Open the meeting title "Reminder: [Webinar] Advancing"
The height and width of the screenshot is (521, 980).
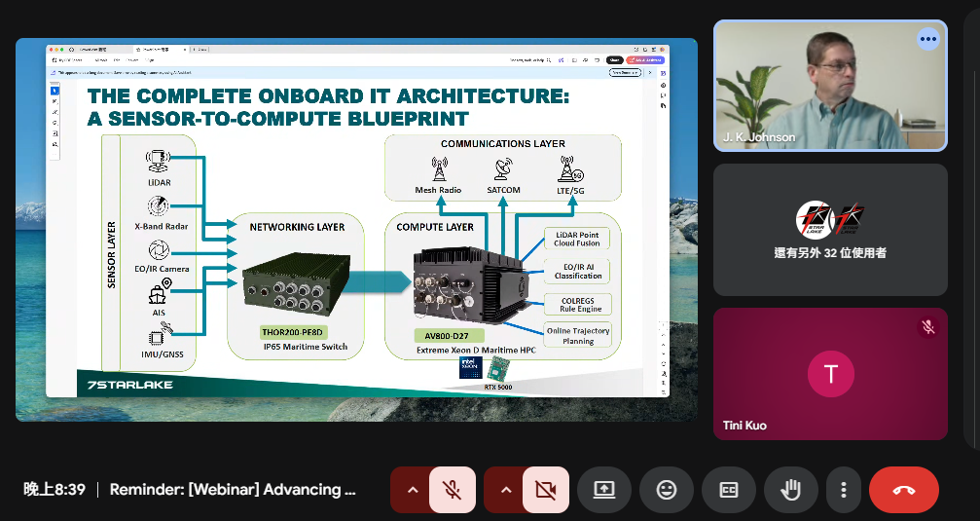232,490
